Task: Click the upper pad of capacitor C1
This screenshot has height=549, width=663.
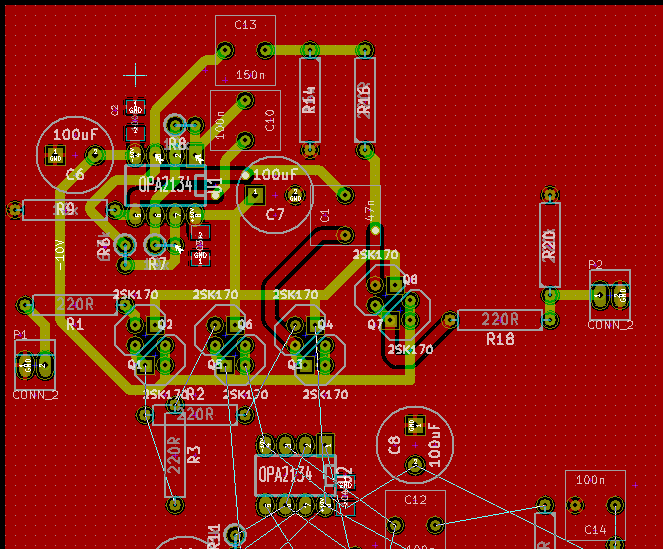Action: [345, 195]
